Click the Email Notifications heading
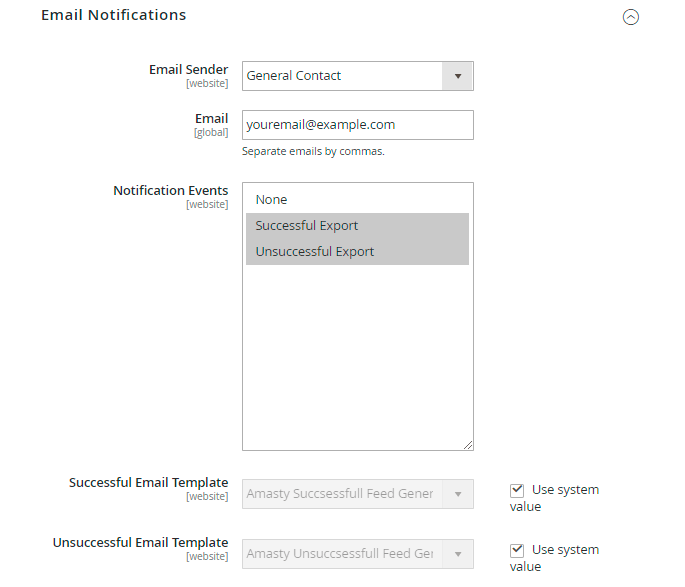This screenshot has width=685, height=587. pos(113,15)
